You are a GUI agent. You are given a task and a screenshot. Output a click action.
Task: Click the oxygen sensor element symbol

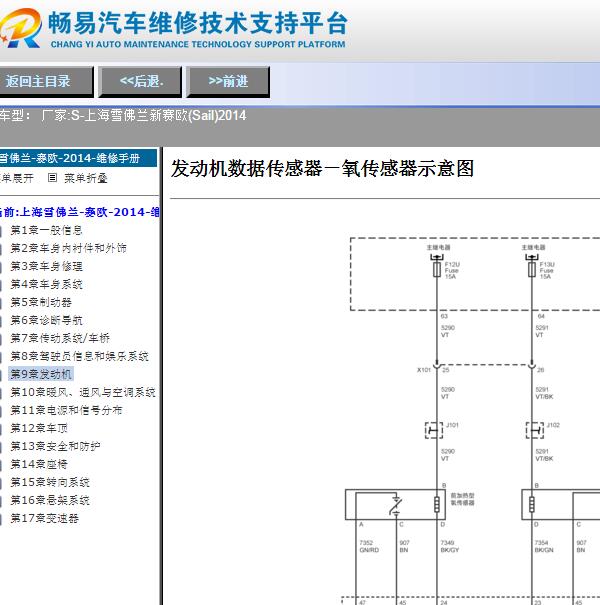tap(396, 505)
